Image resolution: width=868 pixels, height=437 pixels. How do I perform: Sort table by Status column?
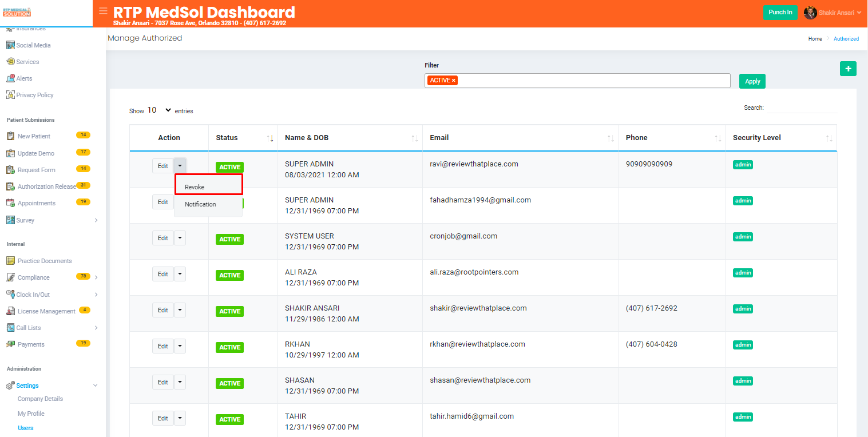click(x=243, y=138)
